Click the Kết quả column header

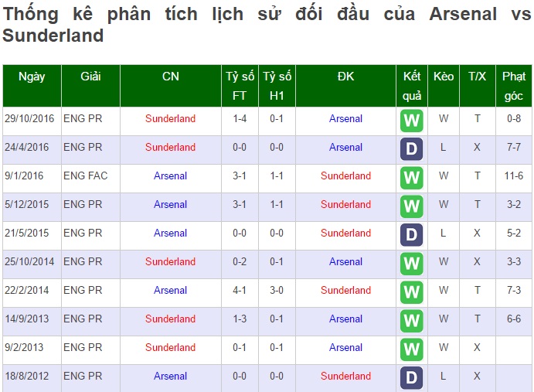pyautogui.click(x=412, y=86)
